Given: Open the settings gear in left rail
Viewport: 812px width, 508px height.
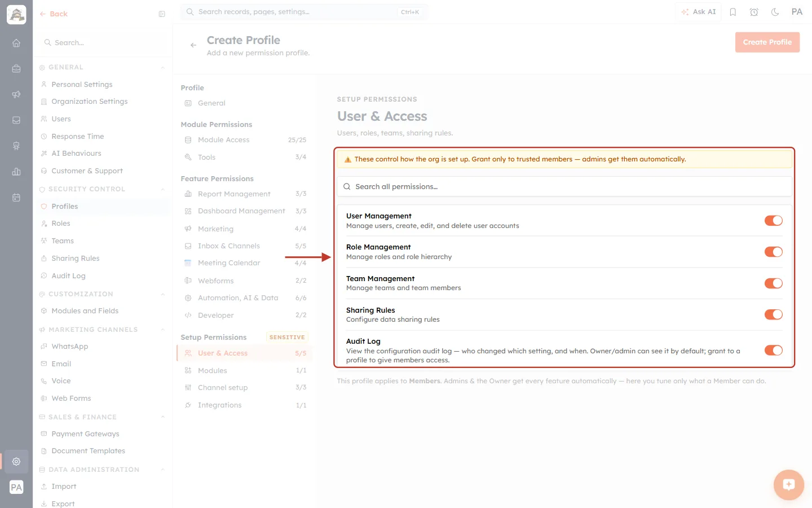Looking at the screenshot, I should click(16, 461).
